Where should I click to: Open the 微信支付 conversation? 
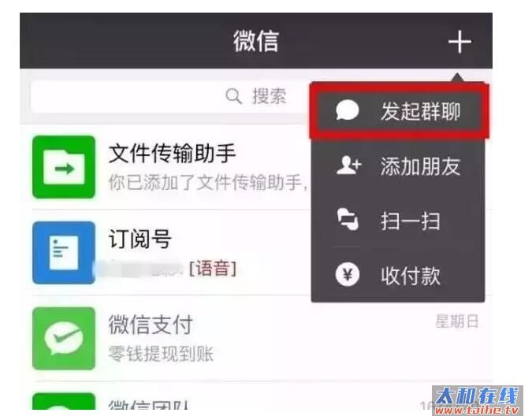pyautogui.click(x=256, y=338)
